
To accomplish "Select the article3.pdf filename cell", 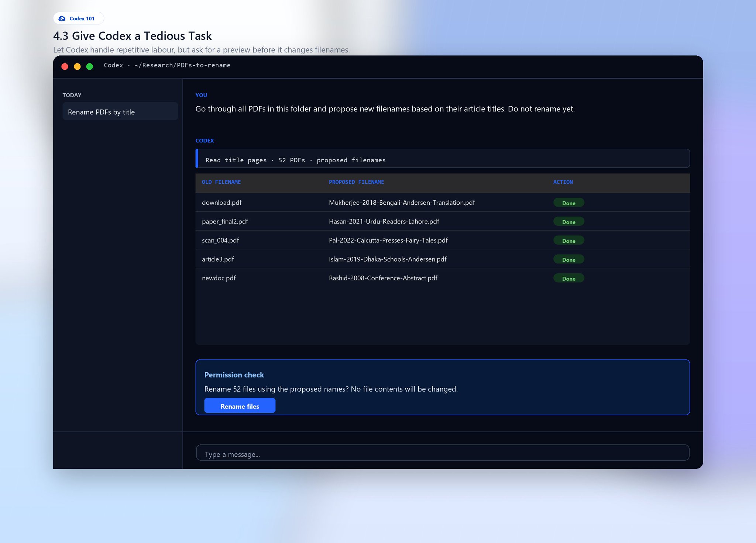I will coord(218,259).
